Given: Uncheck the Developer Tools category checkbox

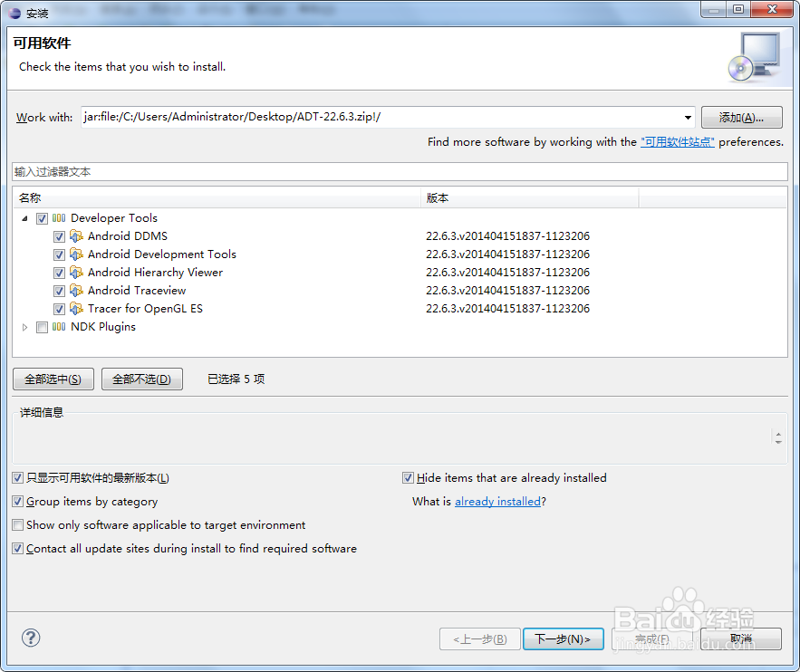Looking at the screenshot, I should click(x=42, y=219).
